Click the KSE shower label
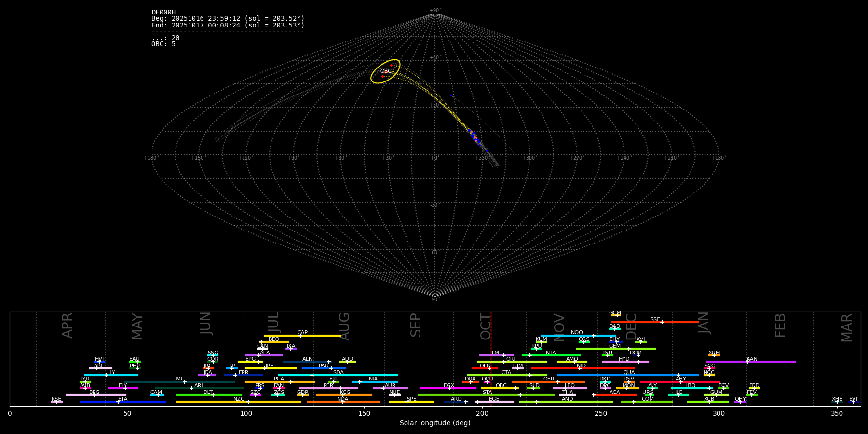This screenshot has height=434, width=868. pos(56,399)
